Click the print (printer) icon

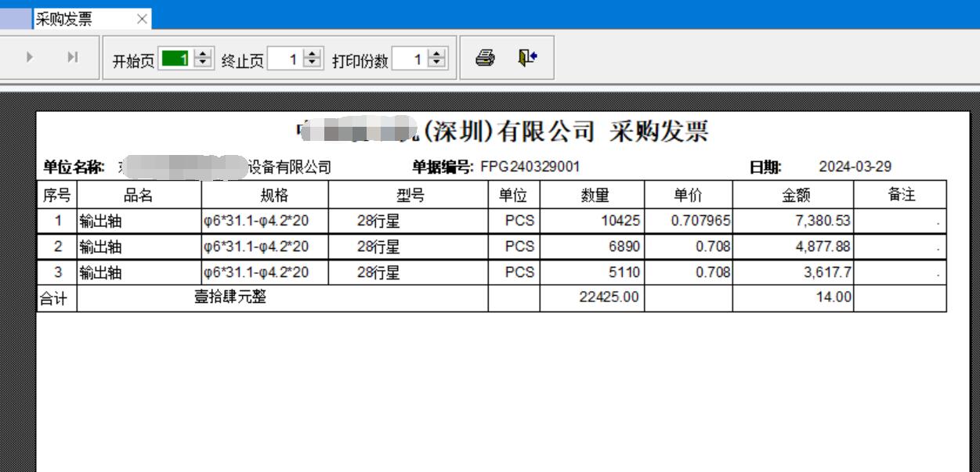click(x=485, y=58)
